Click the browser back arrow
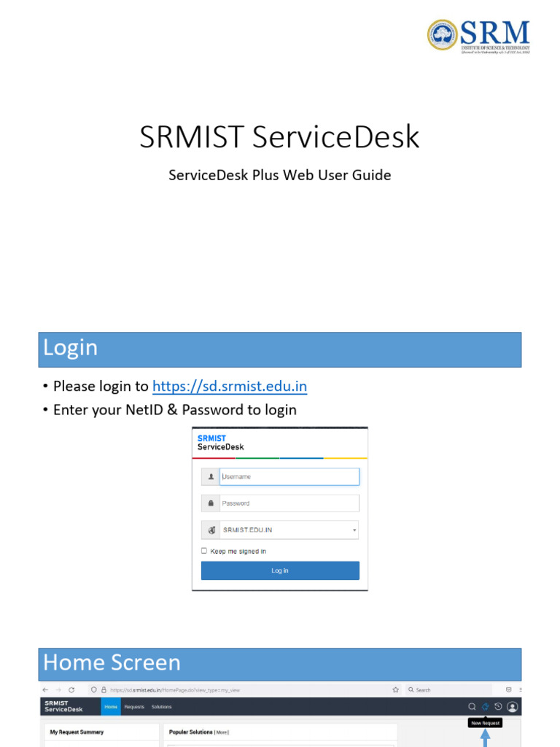Viewport: 560px width, 747px height. point(46,690)
